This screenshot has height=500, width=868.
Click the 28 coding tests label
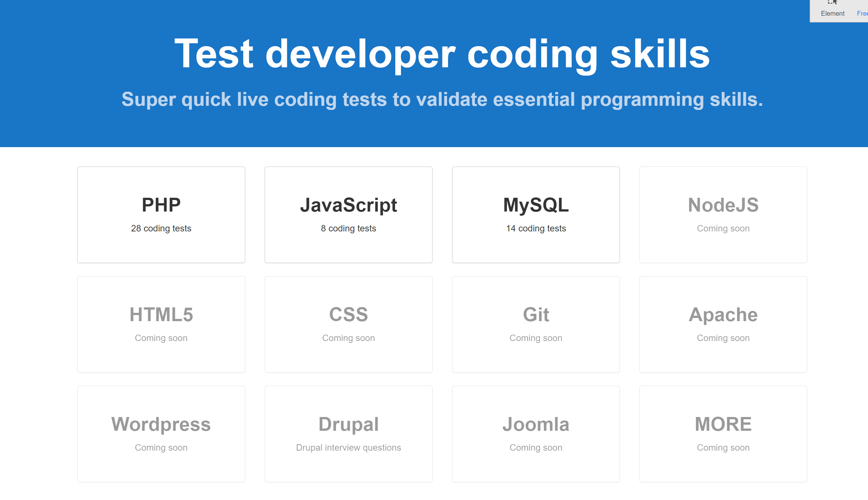pos(161,228)
